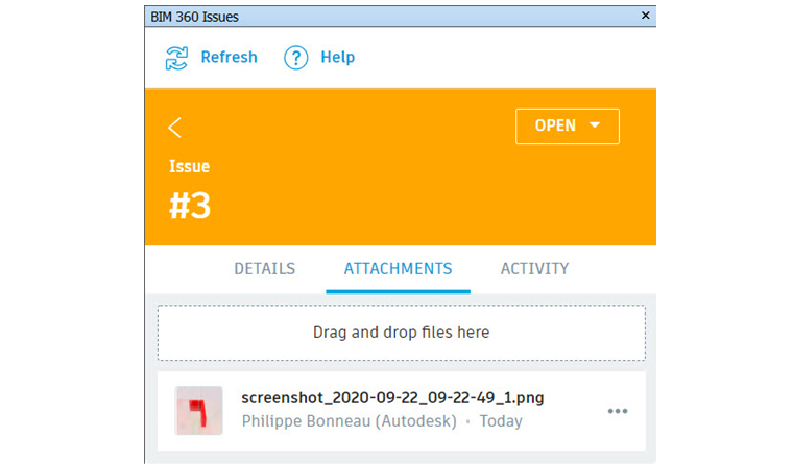
Task: Click the Help question mark icon
Action: pos(296,58)
